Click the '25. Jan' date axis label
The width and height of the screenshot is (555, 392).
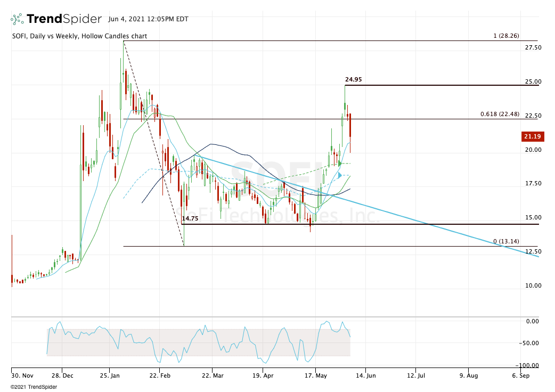click(x=110, y=375)
